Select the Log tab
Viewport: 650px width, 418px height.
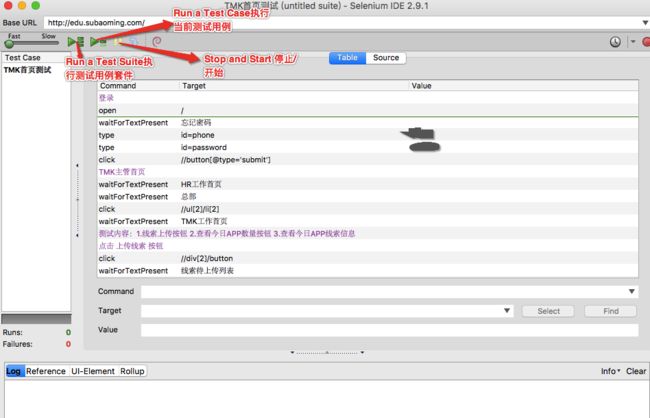tap(13, 371)
